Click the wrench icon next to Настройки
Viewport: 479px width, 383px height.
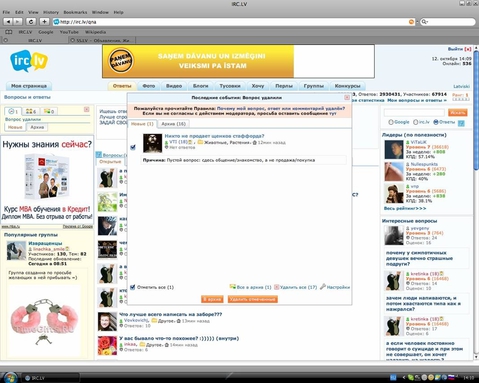click(x=322, y=287)
